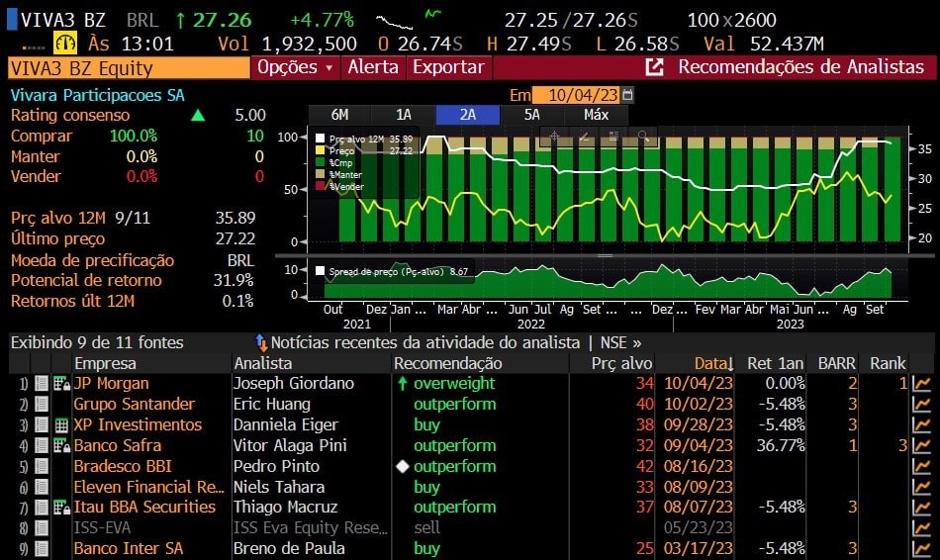Toggle the Preço series in chart legend
Screen dimensions: 940x560
[x=321, y=151]
